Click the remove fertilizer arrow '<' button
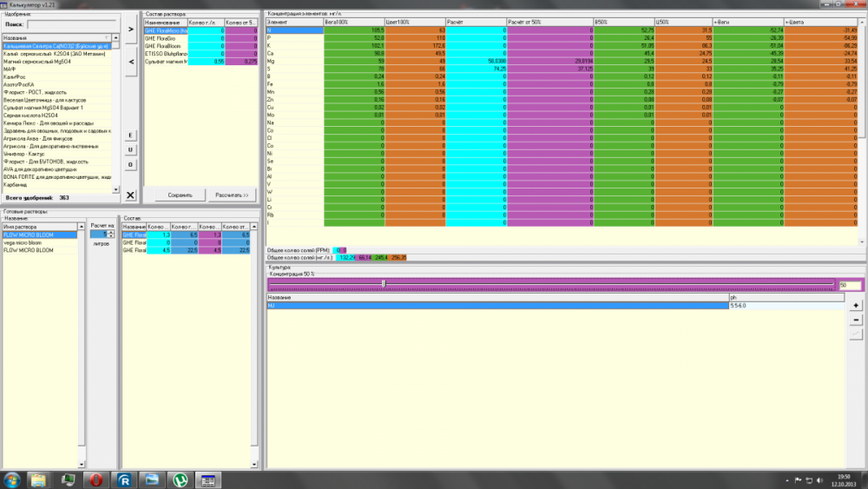 (131, 62)
